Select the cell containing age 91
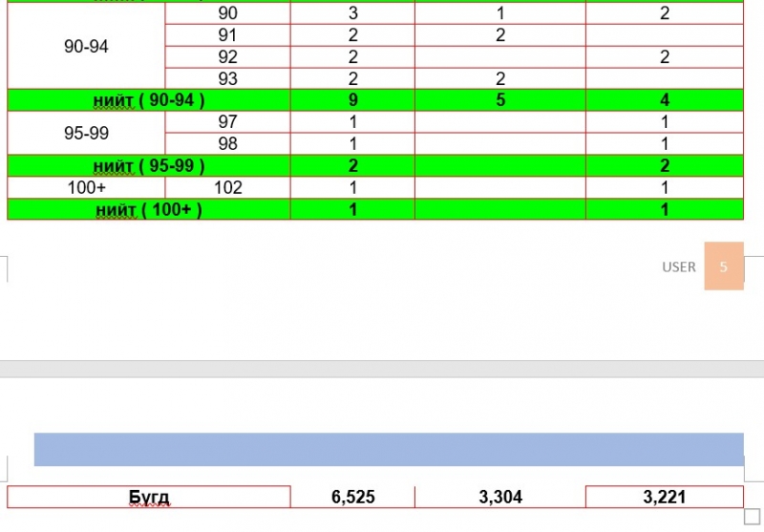This screenshot has width=764, height=532. pos(227,35)
